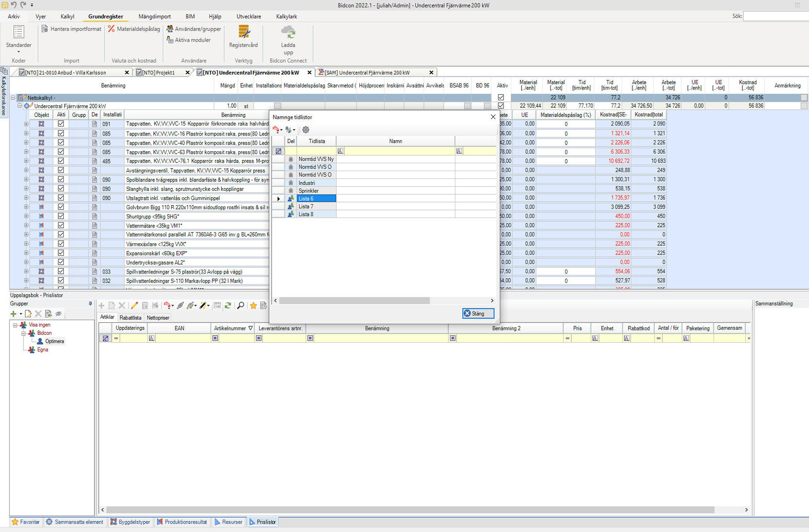Click the Ladda upp cloud icon

click(288, 34)
